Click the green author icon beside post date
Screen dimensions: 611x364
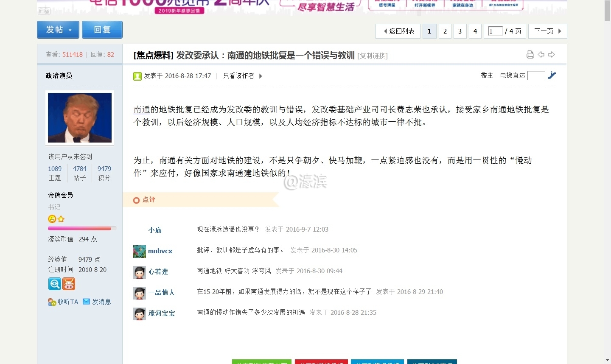coord(137,76)
